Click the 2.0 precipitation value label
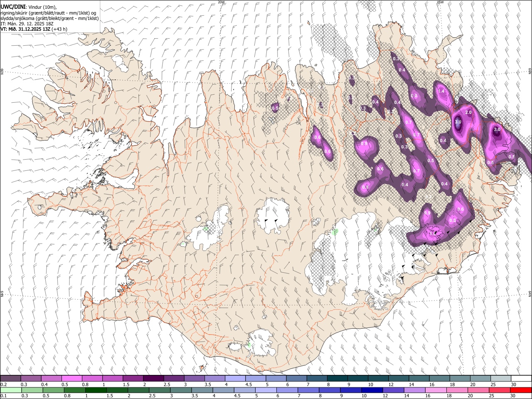This screenshot has width=532, height=399. pyautogui.click(x=468, y=113)
